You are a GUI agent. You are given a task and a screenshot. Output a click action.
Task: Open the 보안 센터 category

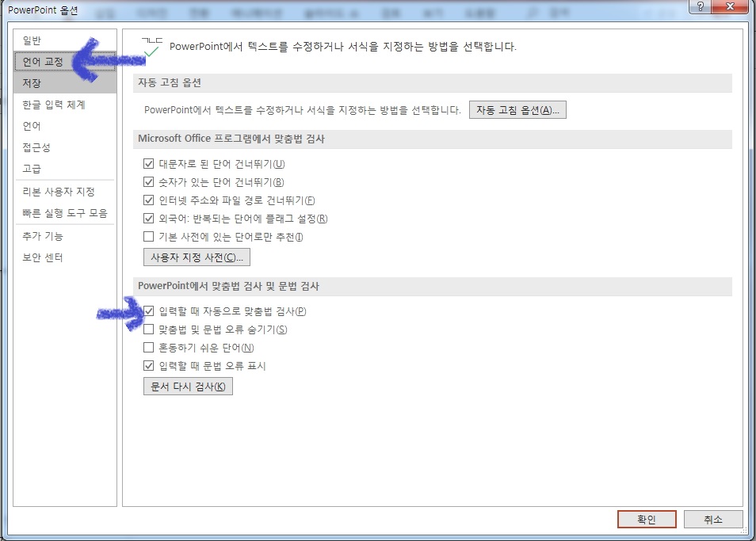[x=65, y=257]
